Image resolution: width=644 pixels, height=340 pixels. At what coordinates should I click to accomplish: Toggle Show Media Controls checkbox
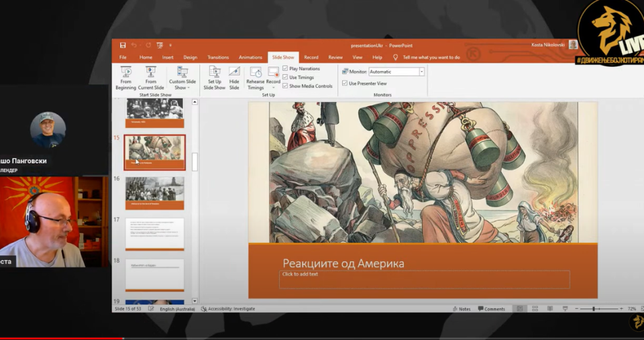click(285, 86)
